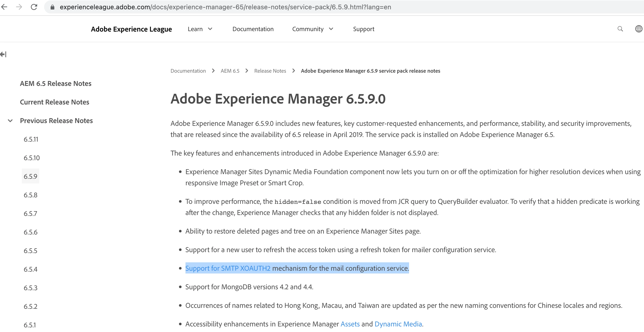This screenshot has height=332, width=644.
Task: Reload the page with refresh icon
Action: tap(34, 7)
